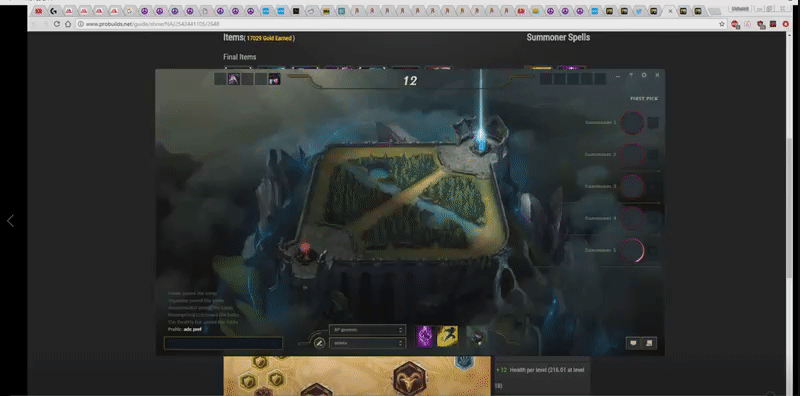Click the left gallery chevron arrow
The image size is (800, 396).
(x=10, y=220)
